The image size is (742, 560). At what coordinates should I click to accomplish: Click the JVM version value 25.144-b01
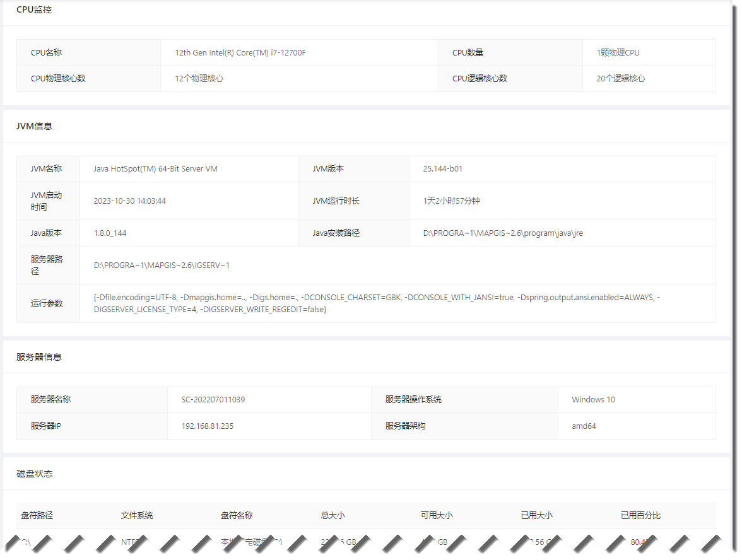(442, 169)
